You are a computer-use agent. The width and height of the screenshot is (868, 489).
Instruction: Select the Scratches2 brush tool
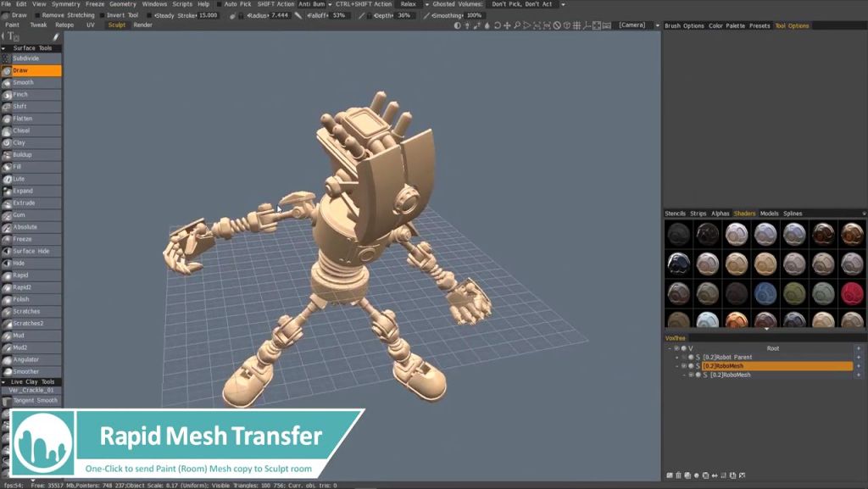(x=31, y=324)
